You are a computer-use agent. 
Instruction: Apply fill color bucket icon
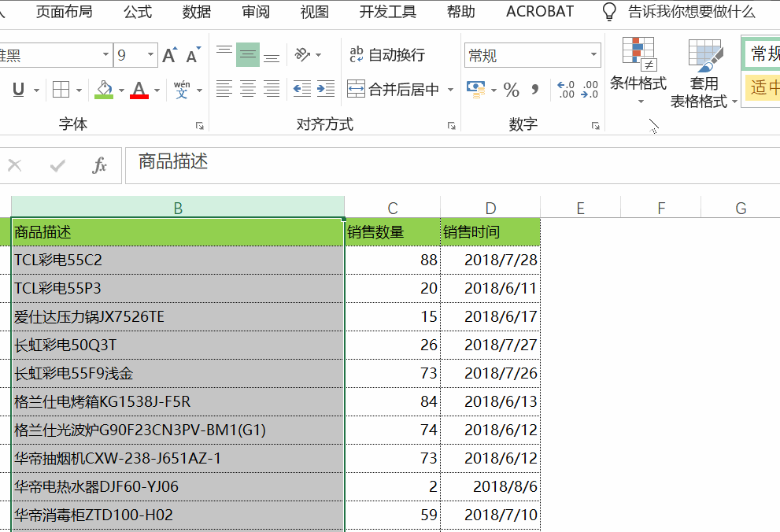click(x=104, y=90)
